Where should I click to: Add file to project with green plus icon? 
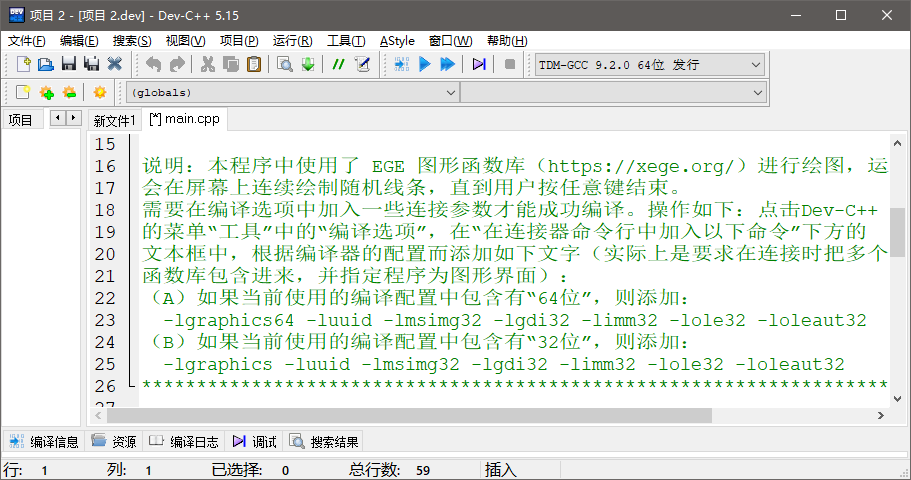pyautogui.click(x=46, y=92)
